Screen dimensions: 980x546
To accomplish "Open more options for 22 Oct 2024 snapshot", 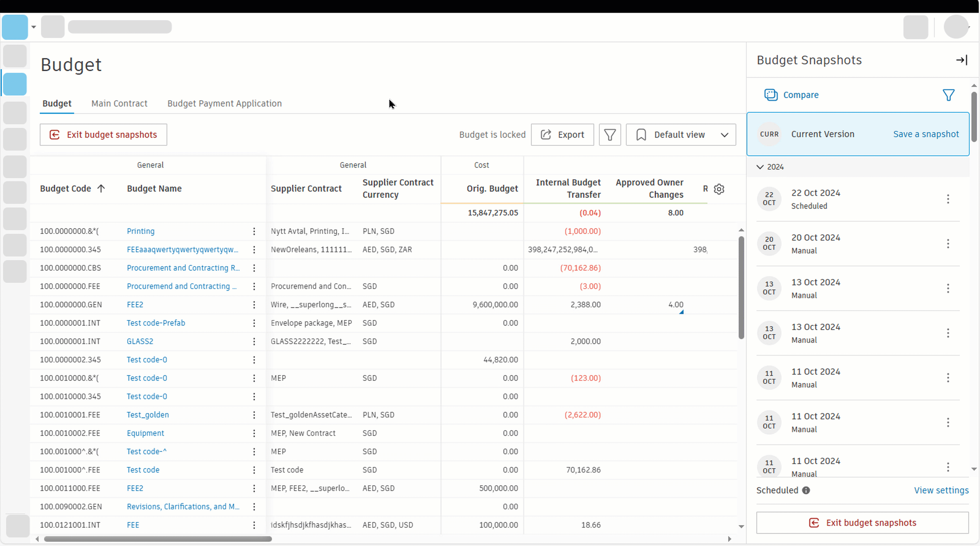I will pyautogui.click(x=948, y=199).
